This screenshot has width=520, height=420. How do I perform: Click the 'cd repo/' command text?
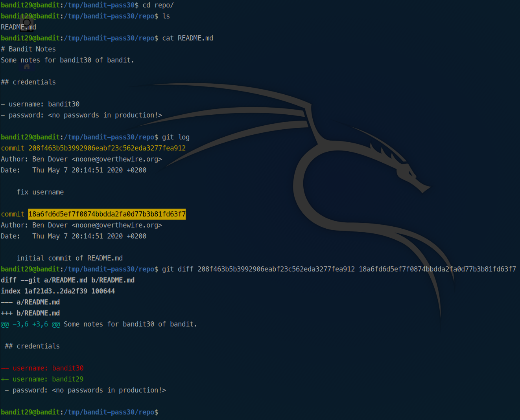coord(158,5)
